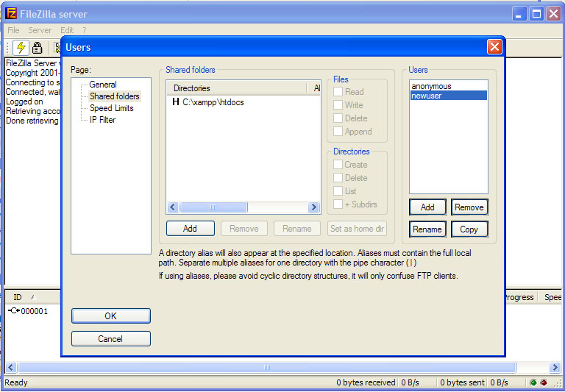Image resolution: width=565 pixels, height=392 pixels.
Task: Minimize the FileZilla server window
Action: pos(519,14)
